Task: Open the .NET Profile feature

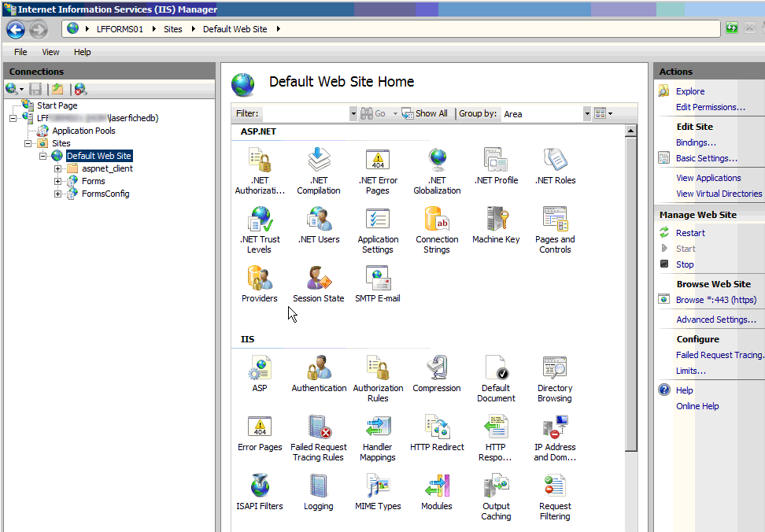Action: coord(496,166)
